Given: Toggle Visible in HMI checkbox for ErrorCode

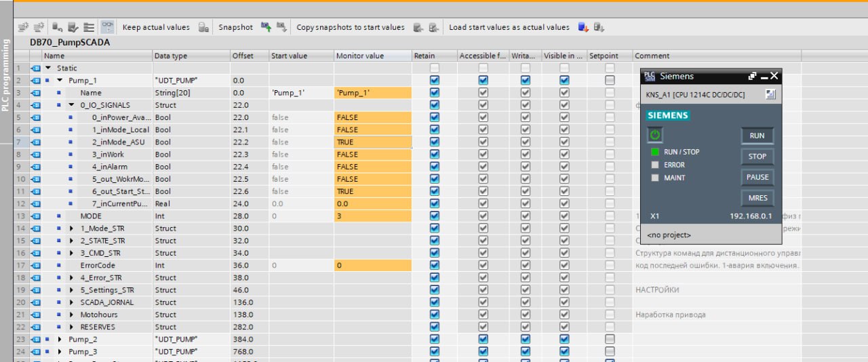Looking at the screenshot, I should 564,265.
